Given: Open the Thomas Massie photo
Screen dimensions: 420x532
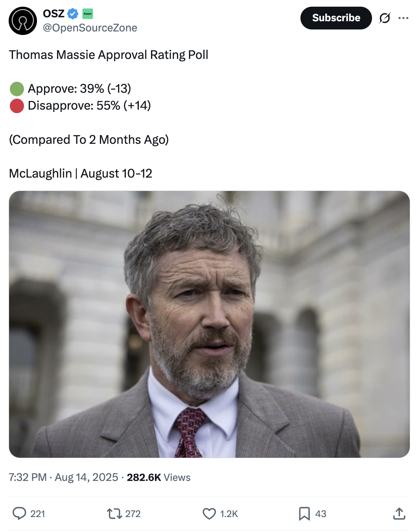Looking at the screenshot, I should [209, 324].
